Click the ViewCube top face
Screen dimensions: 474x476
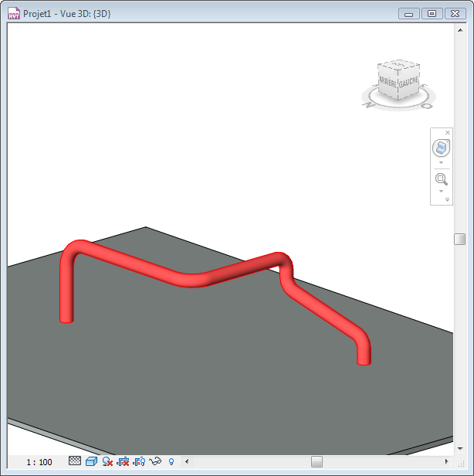click(x=399, y=65)
